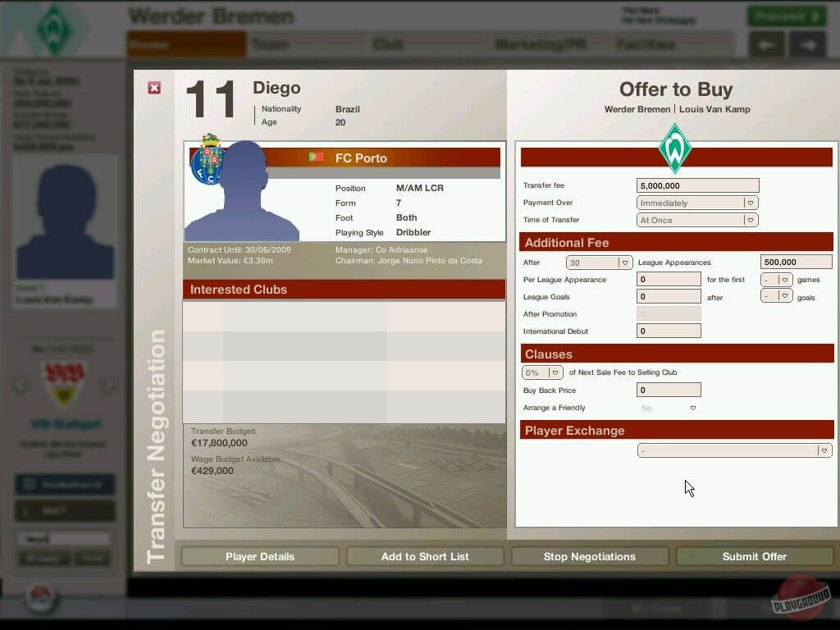Switch to the Team tab

269,44
